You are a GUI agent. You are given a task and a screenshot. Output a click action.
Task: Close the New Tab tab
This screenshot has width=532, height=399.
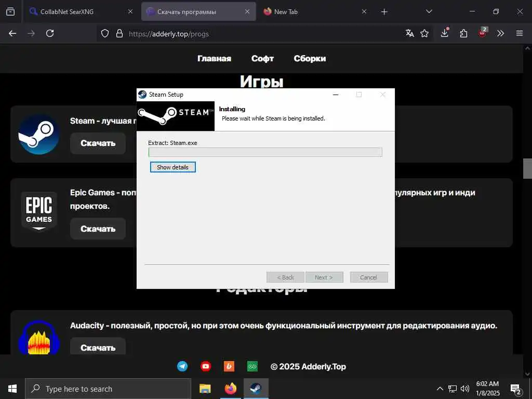coord(364,11)
